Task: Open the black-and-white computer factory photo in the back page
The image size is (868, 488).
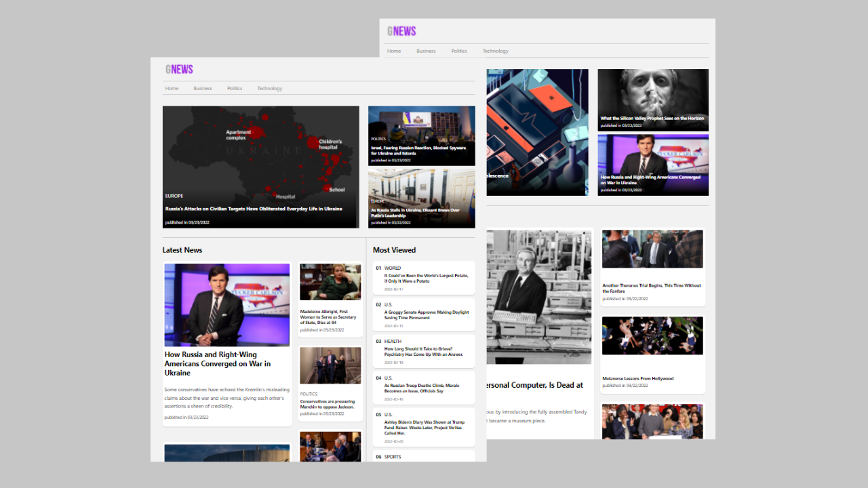Action: tap(539, 297)
